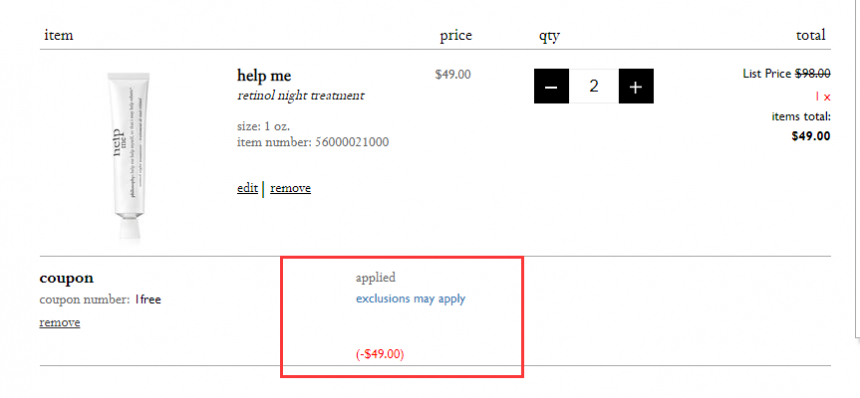Remove the help me item from cart
860x398 pixels.
pos(290,188)
